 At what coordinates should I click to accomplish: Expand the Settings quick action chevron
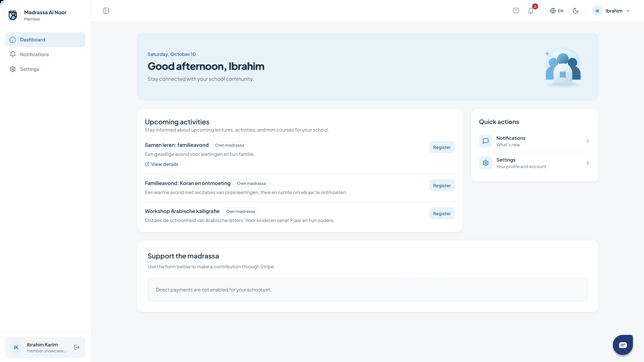[587, 163]
